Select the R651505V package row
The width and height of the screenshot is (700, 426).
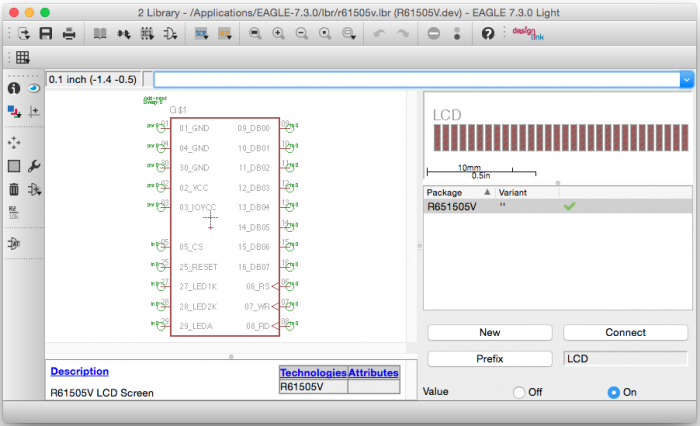[x=558, y=206]
